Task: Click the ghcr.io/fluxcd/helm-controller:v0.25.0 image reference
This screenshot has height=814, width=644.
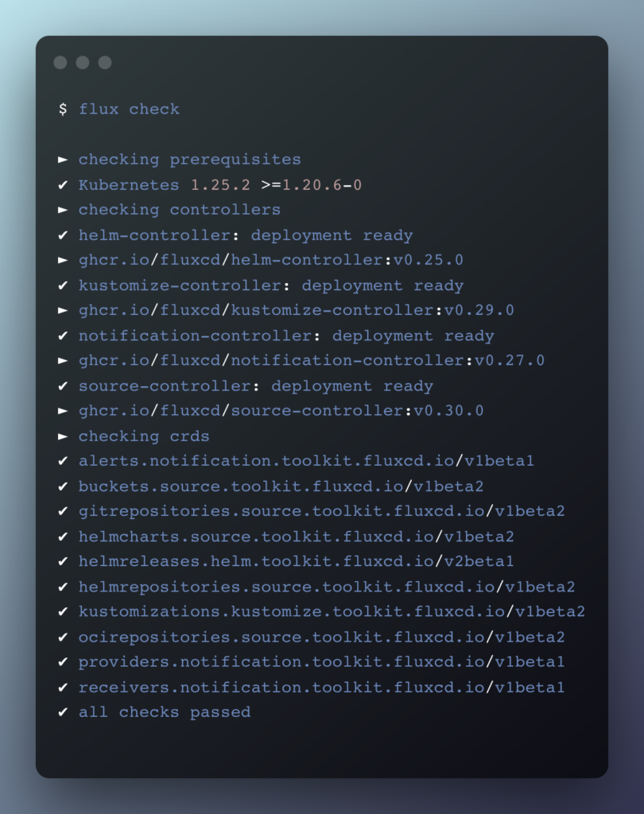Action: tap(270, 260)
